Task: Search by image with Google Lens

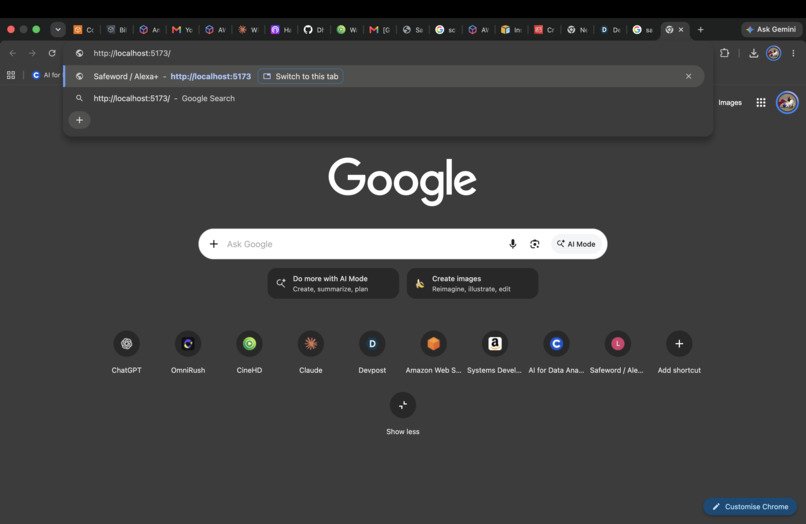Action: pyautogui.click(x=535, y=244)
